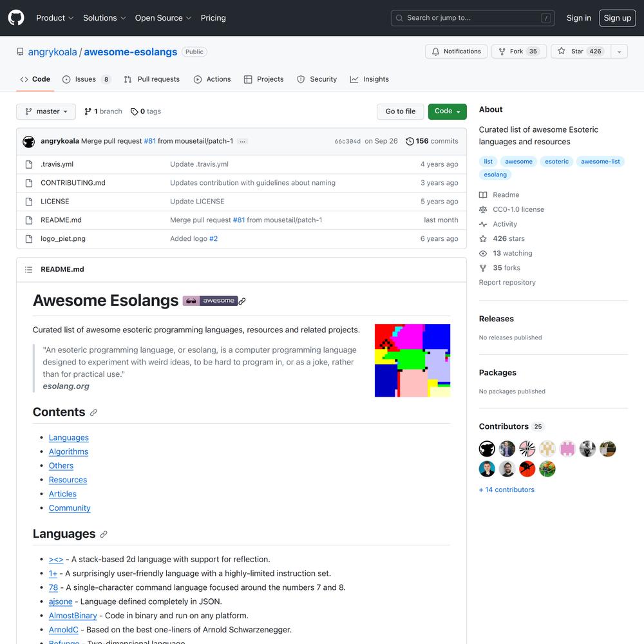This screenshot has width=644, height=644.
Task: Click the fork icon in Fork button
Action: (x=502, y=52)
